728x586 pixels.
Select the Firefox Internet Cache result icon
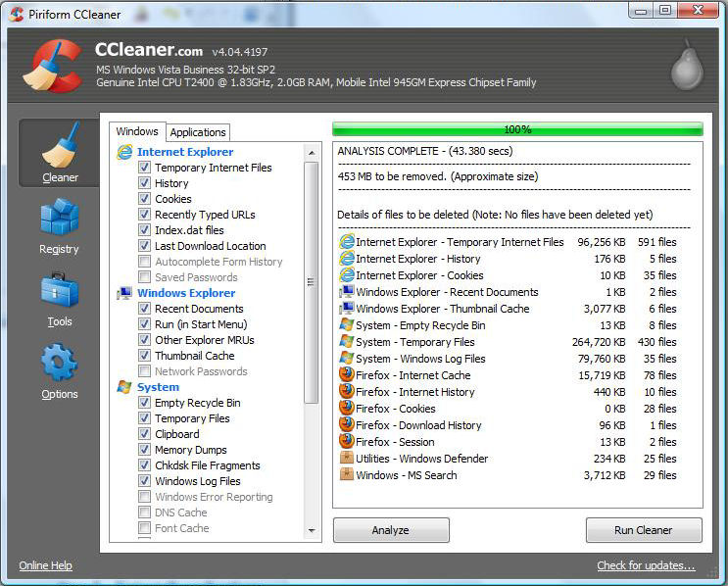346,375
